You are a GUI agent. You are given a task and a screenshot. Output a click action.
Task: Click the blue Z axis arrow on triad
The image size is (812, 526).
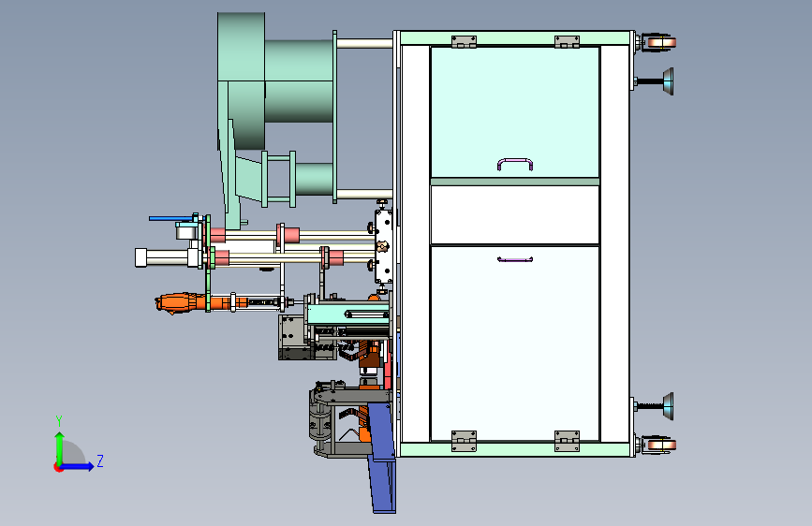pos(78,466)
